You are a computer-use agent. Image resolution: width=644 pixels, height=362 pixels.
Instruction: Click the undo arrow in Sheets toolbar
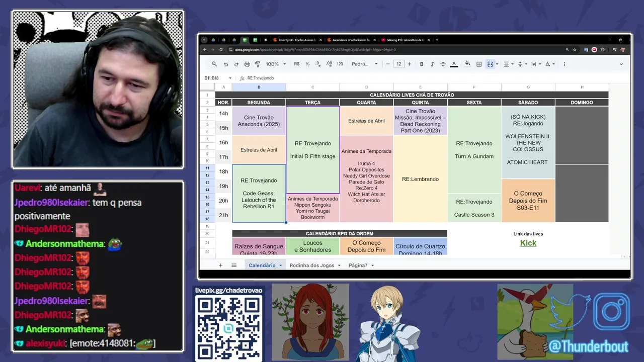225,64
